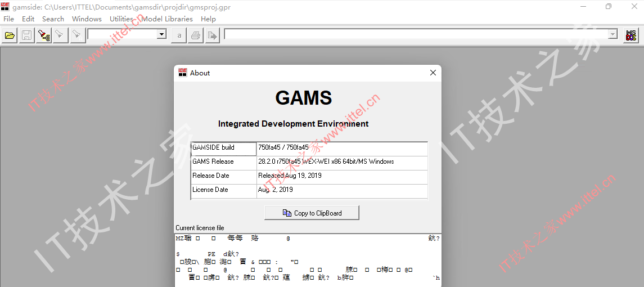Click the MS DOS icon

[x=631, y=35]
